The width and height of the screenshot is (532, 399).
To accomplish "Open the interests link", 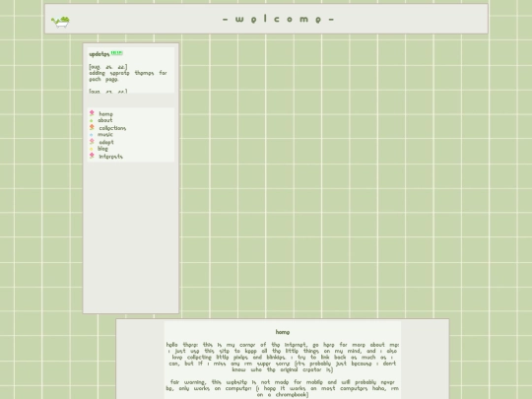I will coord(111,157).
